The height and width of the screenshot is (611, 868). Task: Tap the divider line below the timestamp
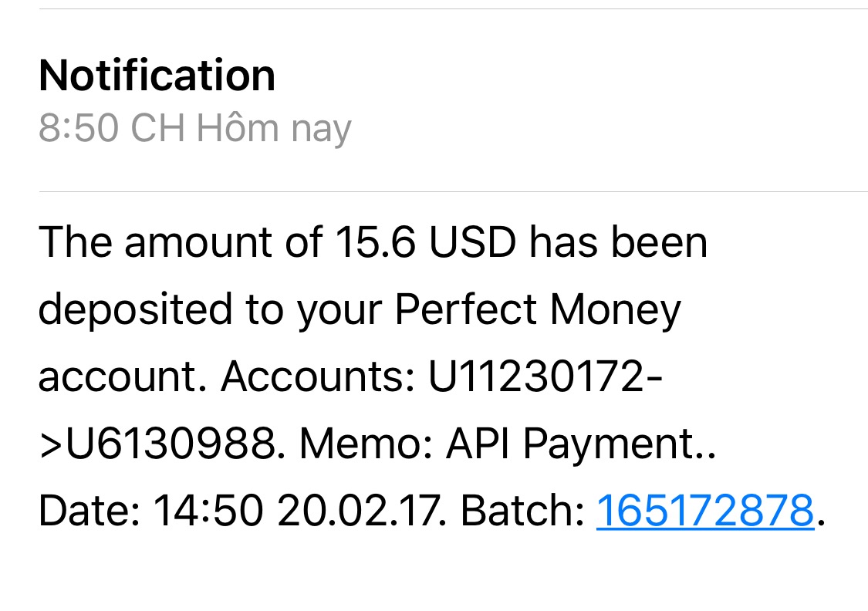click(452, 191)
